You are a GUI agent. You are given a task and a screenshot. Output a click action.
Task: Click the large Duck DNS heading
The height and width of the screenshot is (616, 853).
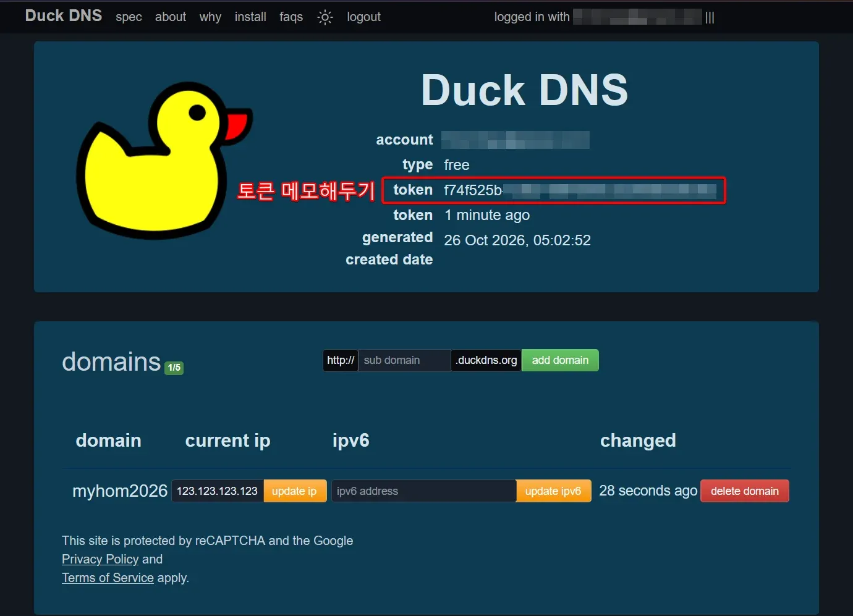click(x=524, y=90)
